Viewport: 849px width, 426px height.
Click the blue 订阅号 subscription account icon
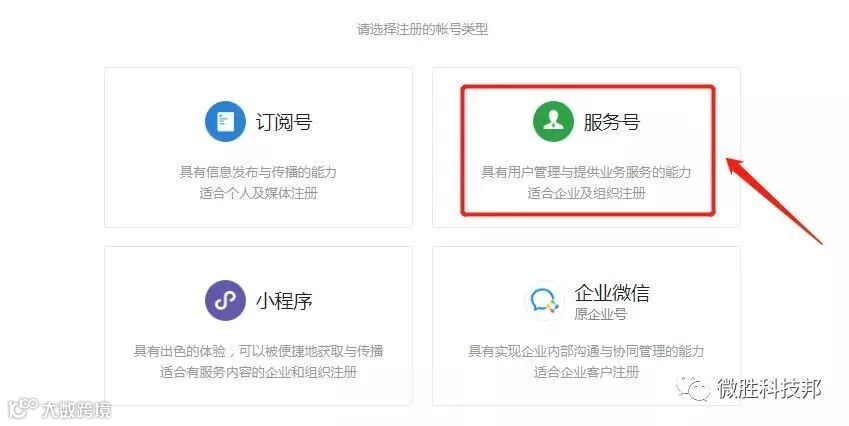point(225,122)
